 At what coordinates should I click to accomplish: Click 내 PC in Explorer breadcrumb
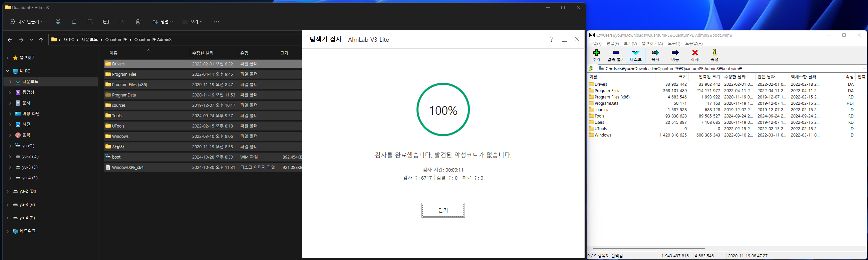69,40
